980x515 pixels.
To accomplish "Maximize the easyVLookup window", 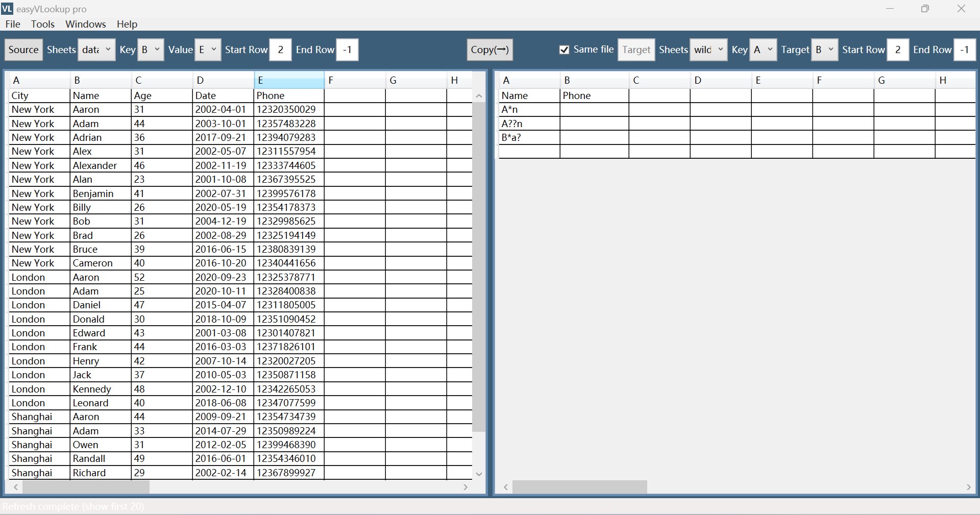I will point(925,9).
